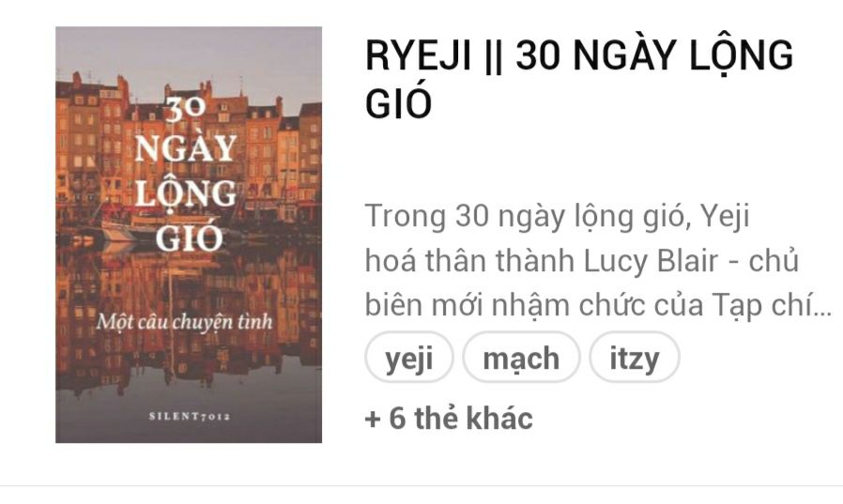Viewport: 843px width, 504px height.
Task: Click the word RYEJI in the title
Action: [x=419, y=55]
